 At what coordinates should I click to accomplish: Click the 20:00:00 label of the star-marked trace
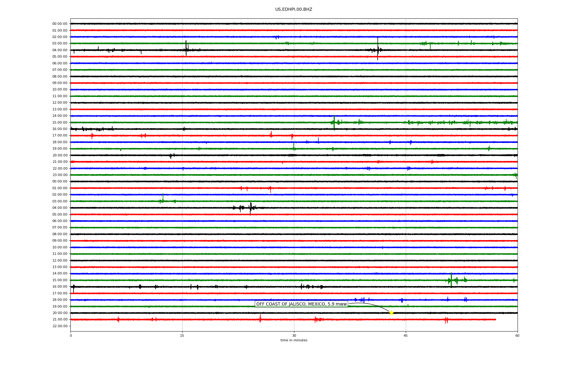tap(60, 313)
